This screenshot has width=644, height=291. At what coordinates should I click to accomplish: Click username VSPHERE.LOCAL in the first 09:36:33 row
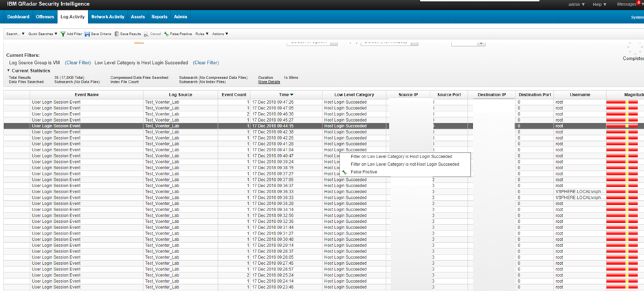point(579,191)
